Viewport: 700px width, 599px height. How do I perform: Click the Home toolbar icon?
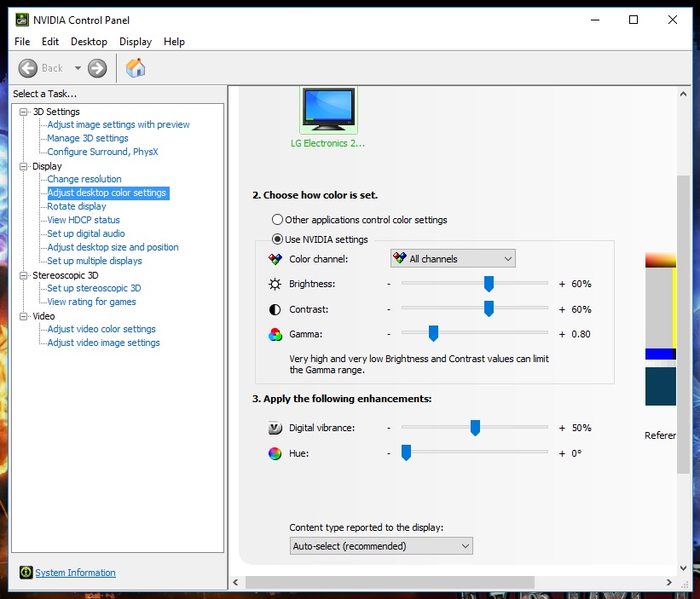click(135, 68)
